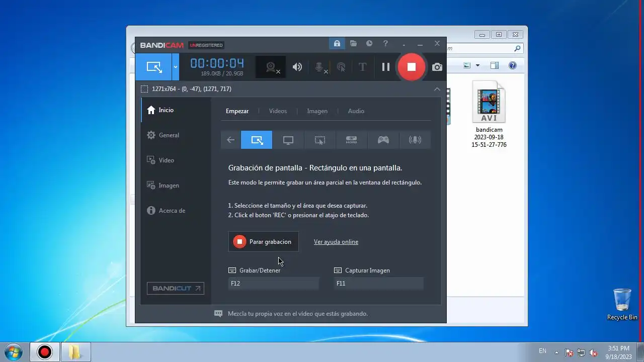
Task: Click the network tray icon
Action: (x=581, y=352)
